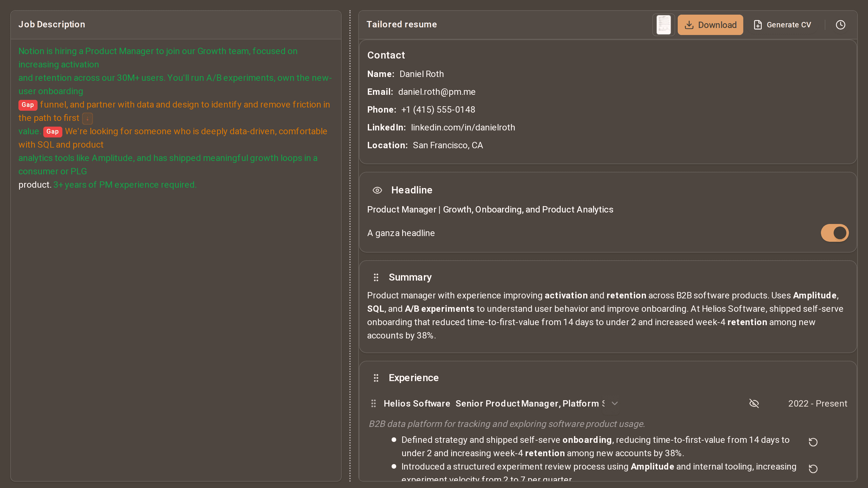Viewport: 868px width, 488px height.
Task: Toggle Headline visibility eye icon
Action: point(377,190)
